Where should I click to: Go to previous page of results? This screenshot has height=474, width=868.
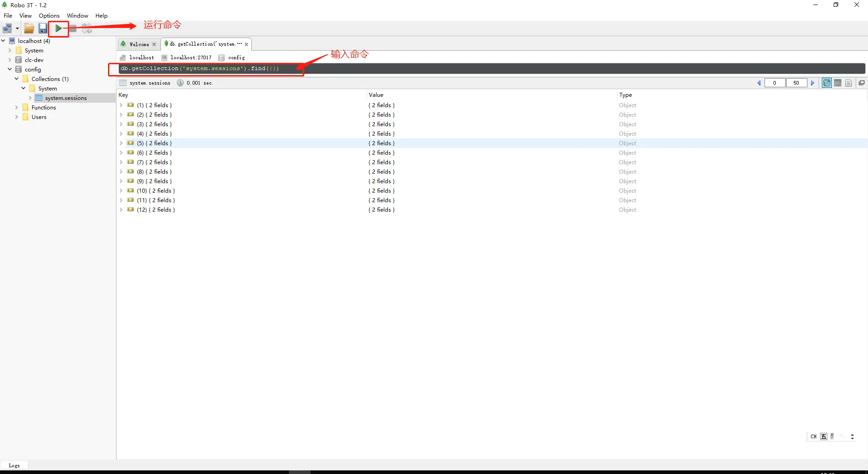point(759,83)
